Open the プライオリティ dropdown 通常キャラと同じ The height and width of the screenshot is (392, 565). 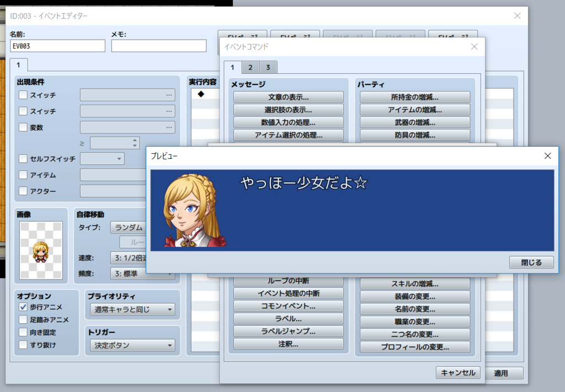coord(132,309)
